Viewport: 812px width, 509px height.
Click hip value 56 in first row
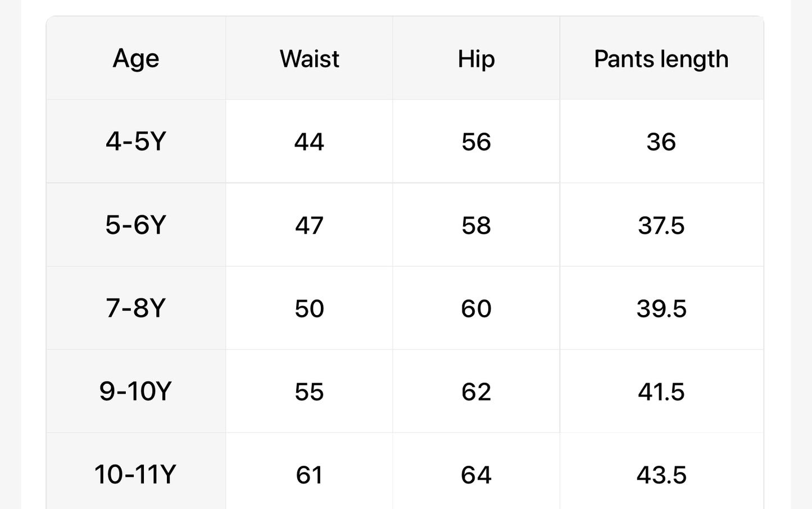(x=476, y=142)
